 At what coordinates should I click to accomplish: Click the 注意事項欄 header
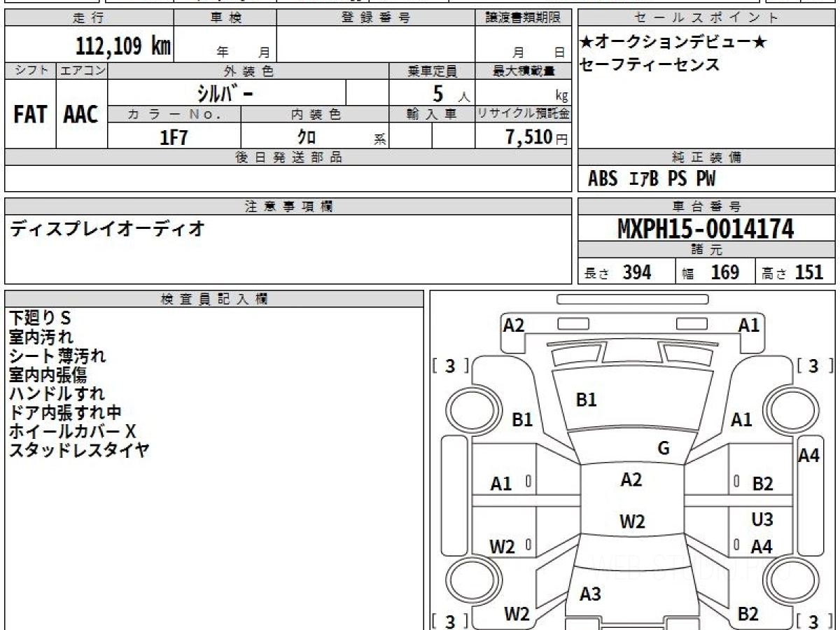pos(288,206)
